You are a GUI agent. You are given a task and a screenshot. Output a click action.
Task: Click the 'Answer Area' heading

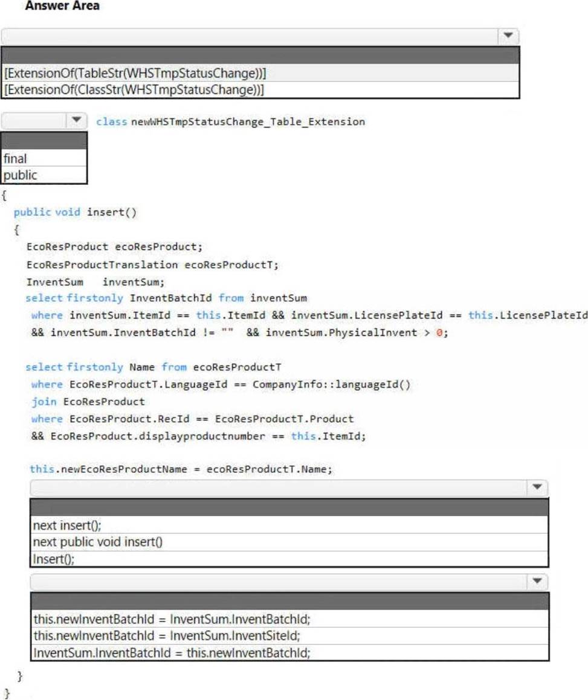pyautogui.click(x=62, y=6)
